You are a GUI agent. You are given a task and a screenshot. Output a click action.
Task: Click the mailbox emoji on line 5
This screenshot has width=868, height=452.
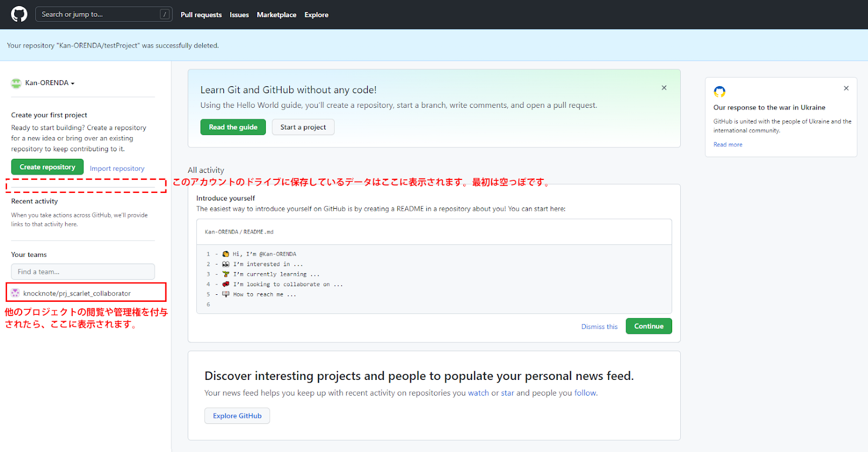[226, 294]
